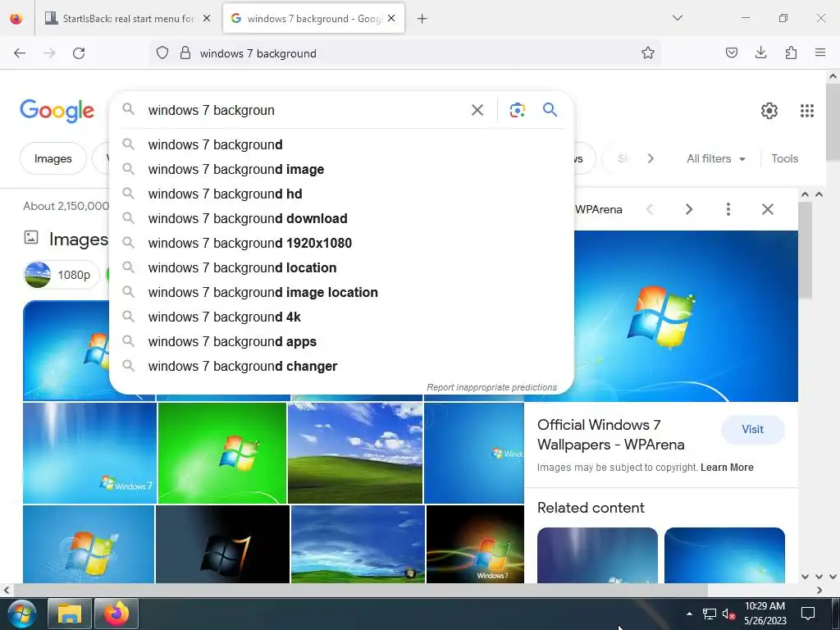Viewport: 840px width, 630px height.
Task: Click the muted volume tray icon
Action: pos(728,614)
